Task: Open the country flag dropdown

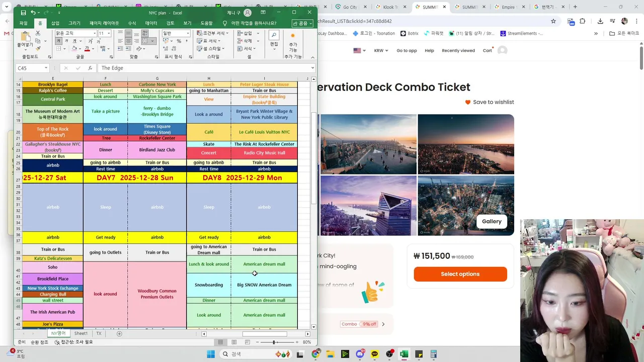Action: point(359,50)
